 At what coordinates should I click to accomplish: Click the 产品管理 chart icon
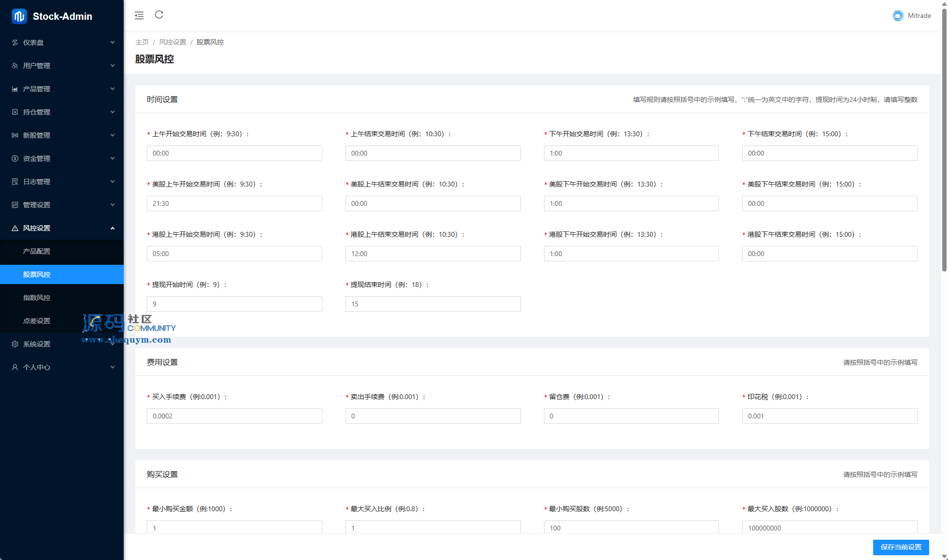(x=15, y=89)
